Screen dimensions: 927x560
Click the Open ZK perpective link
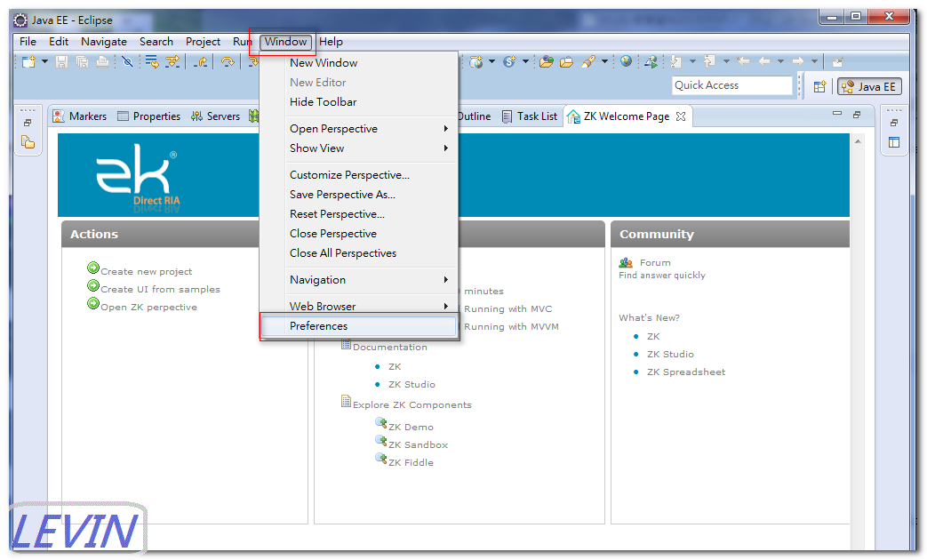tap(148, 307)
